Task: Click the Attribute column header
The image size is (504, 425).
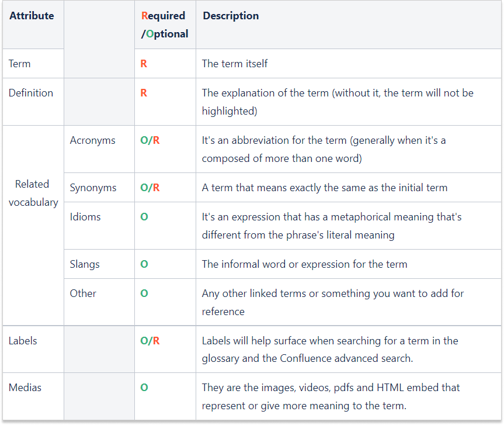Action: click(x=32, y=16)
